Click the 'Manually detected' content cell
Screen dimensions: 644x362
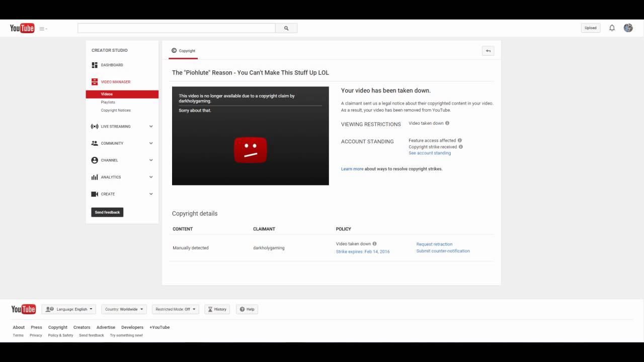tap(191, 248)
